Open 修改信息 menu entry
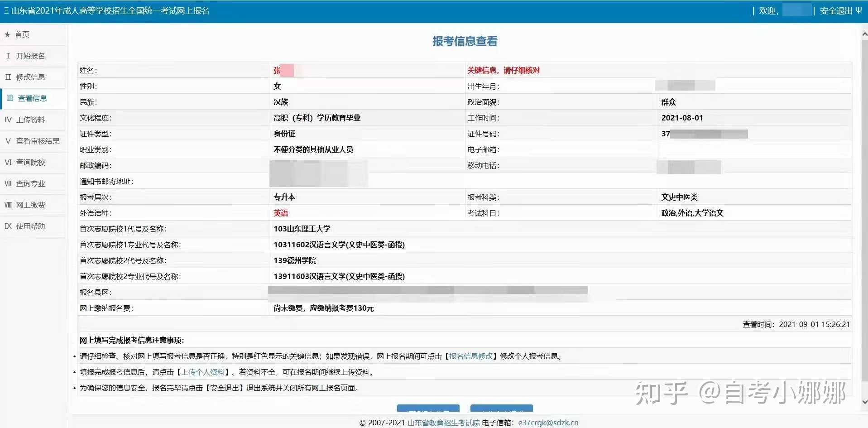Viewport: 868px width, 428px height. [x=34, y=77]
